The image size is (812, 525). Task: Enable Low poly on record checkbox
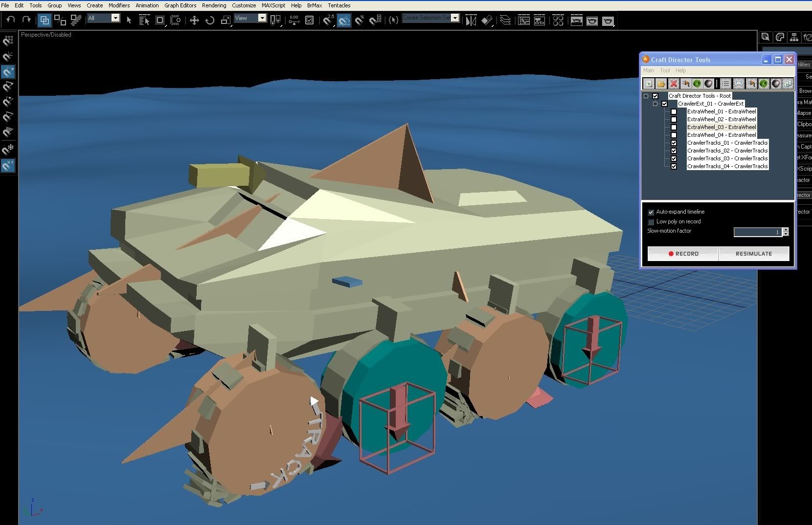[651, 222]
